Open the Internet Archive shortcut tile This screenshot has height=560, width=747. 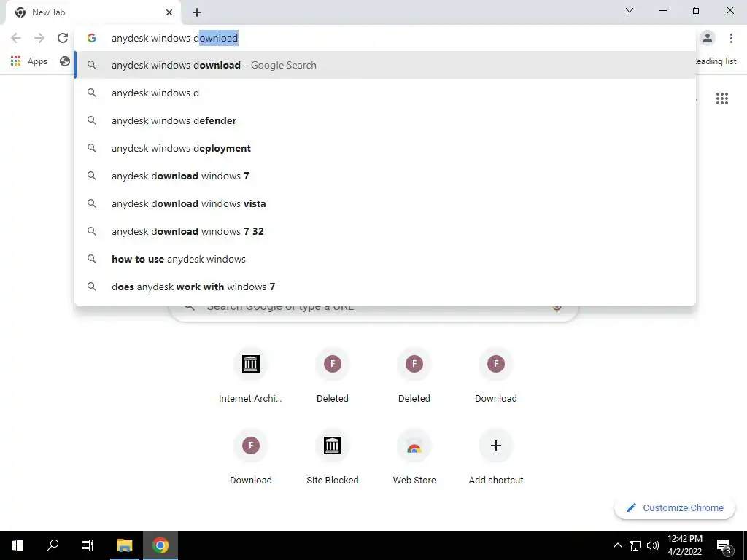coord(251,376)
